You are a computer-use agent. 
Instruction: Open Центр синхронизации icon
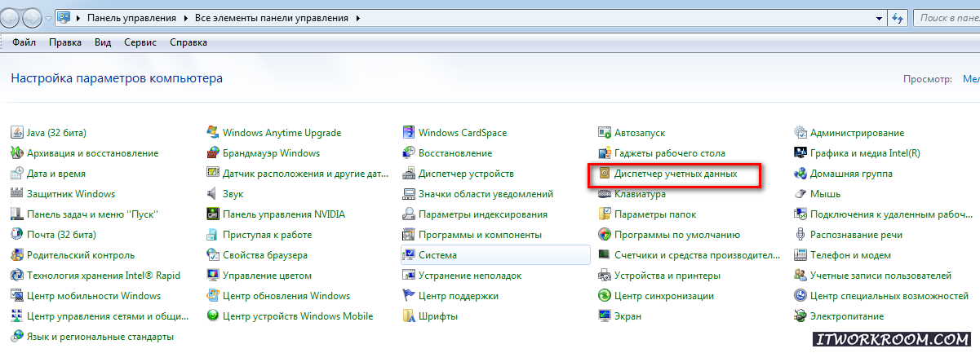pyautogui.click(x=605, y=296)
